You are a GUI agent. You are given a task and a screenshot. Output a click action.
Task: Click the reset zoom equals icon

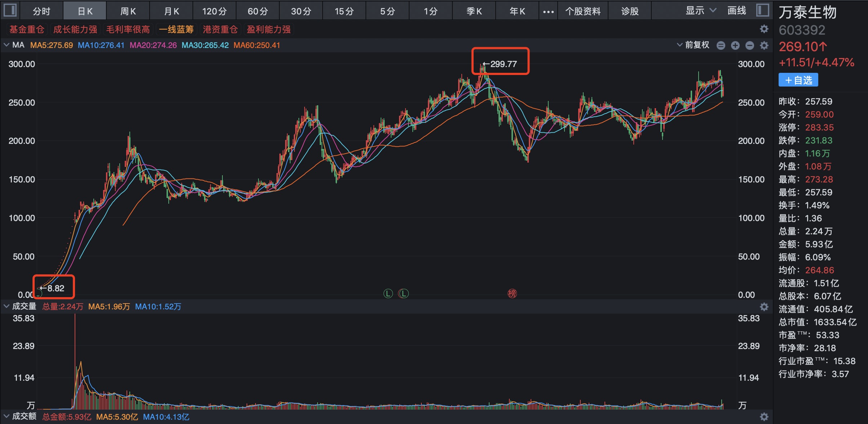pos(721,45)
